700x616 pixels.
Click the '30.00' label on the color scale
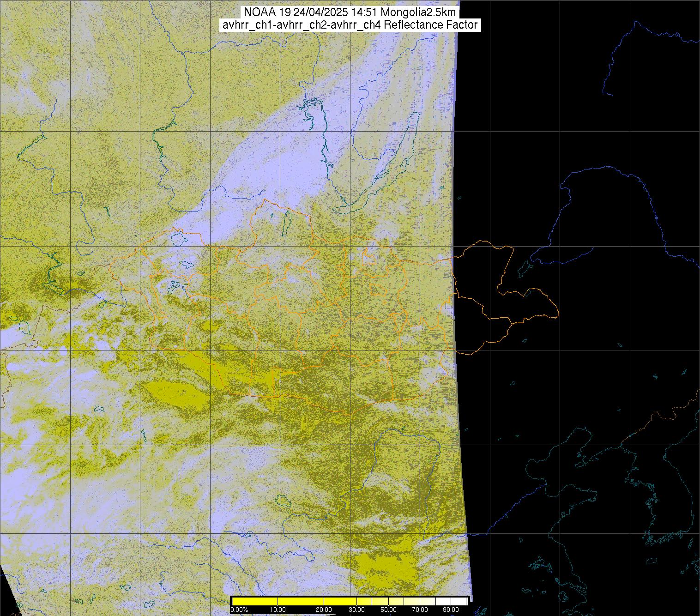coord(356,610)
